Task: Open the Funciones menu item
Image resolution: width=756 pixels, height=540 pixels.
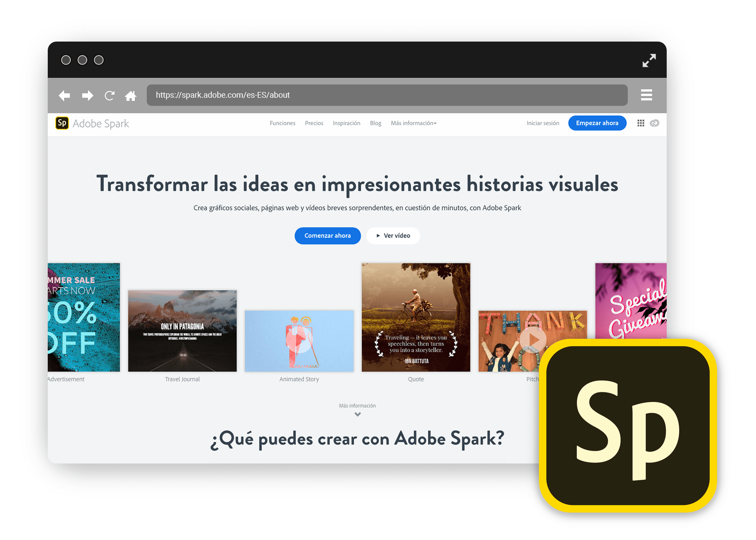Action: click(283, 123)
